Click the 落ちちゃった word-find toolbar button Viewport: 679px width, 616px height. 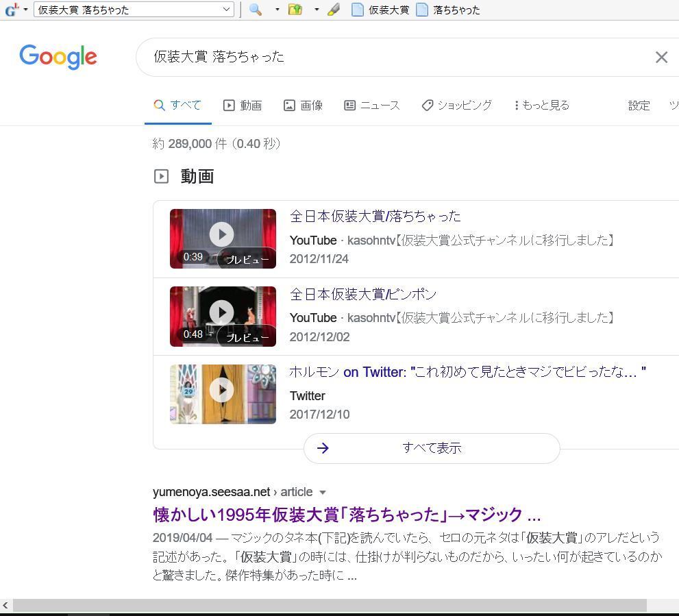click(448, 10)
